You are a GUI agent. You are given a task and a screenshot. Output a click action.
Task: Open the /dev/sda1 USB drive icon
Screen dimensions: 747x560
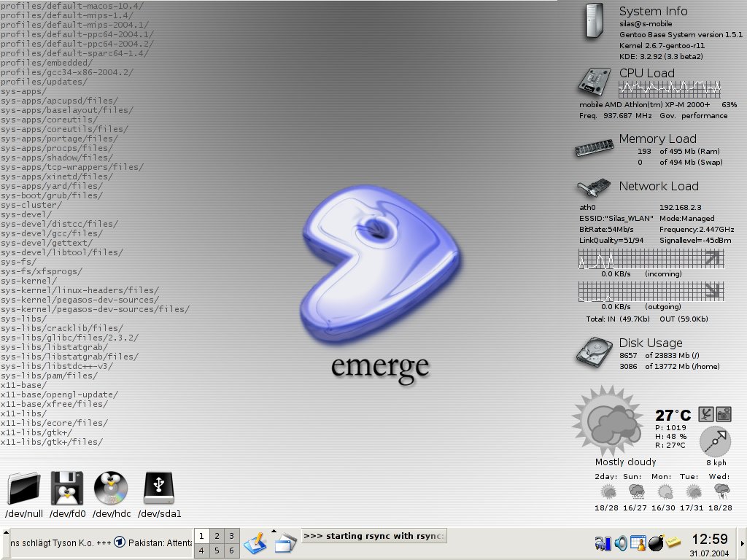point(159,488)
